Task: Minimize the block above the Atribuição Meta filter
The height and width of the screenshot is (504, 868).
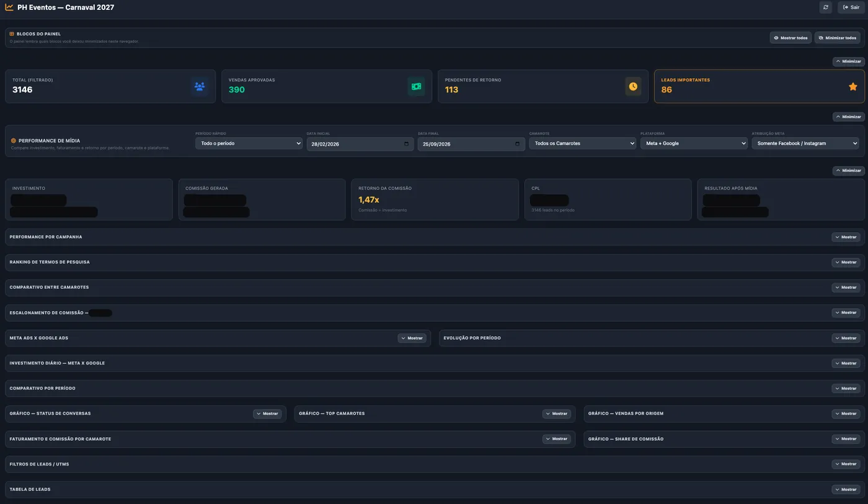Action: coord(848,117)
